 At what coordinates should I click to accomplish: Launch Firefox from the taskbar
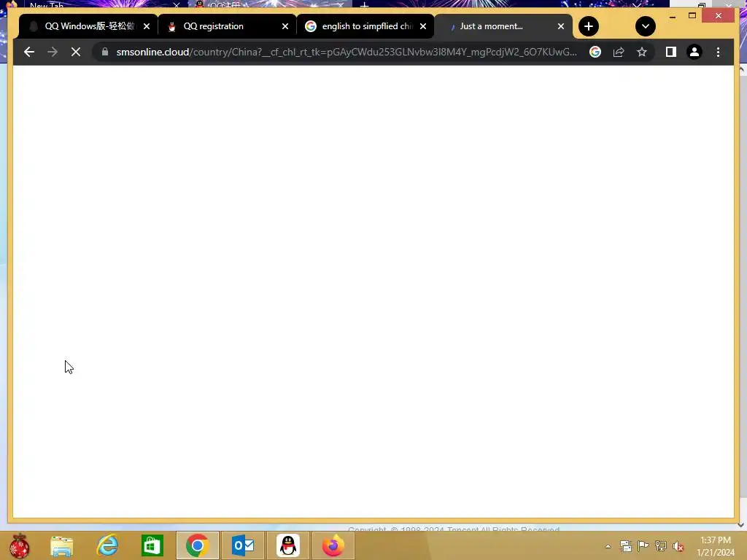[x=333, y=545]
